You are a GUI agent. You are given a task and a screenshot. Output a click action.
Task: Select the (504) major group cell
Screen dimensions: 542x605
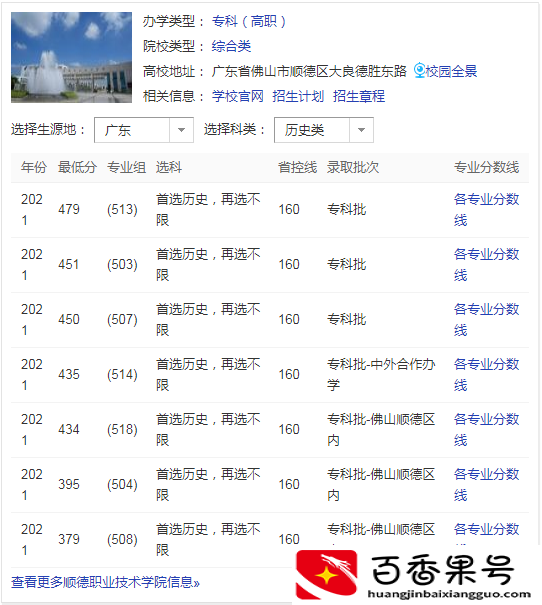pyautogui.click(x=122, y=485)
